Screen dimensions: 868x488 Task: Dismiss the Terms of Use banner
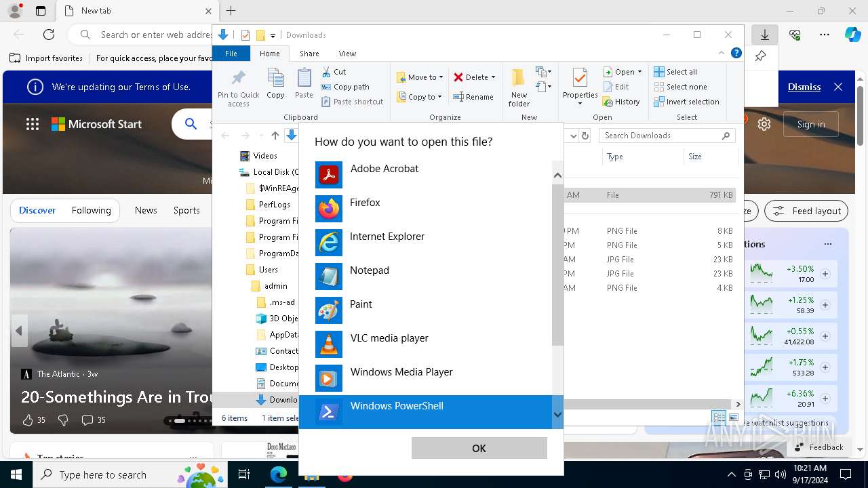pos(804,87)
